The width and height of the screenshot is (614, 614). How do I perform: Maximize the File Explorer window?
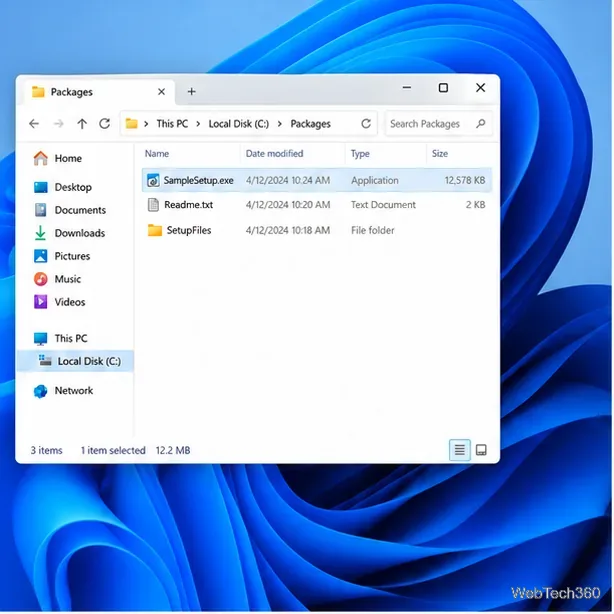pyautogui.click(x=443, y=88)
